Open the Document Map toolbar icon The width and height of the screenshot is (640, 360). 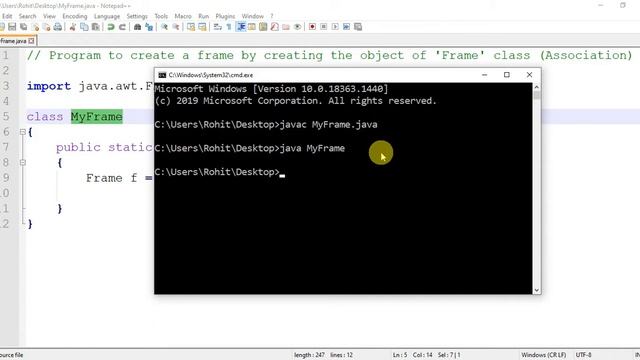(x=263, y=27)
